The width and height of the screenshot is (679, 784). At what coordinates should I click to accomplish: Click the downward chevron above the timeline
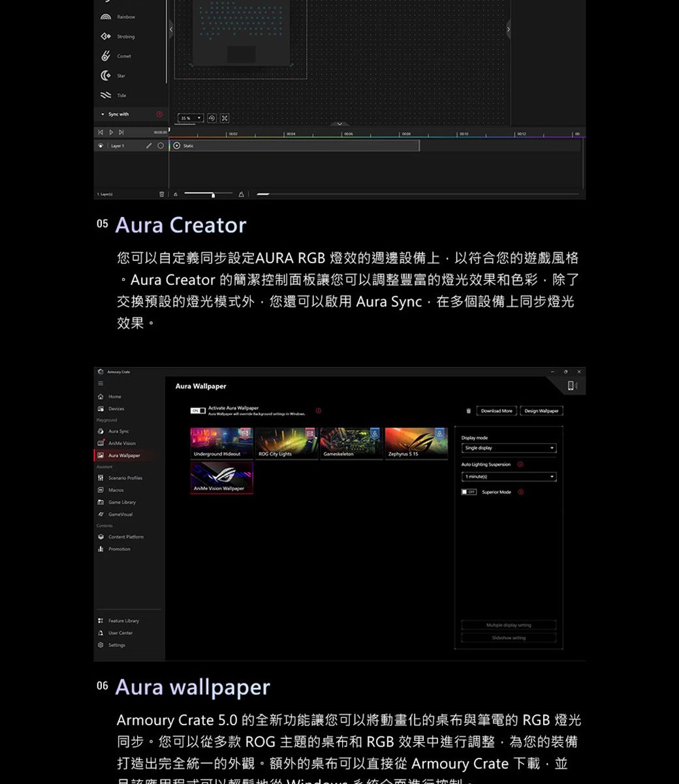339,123
